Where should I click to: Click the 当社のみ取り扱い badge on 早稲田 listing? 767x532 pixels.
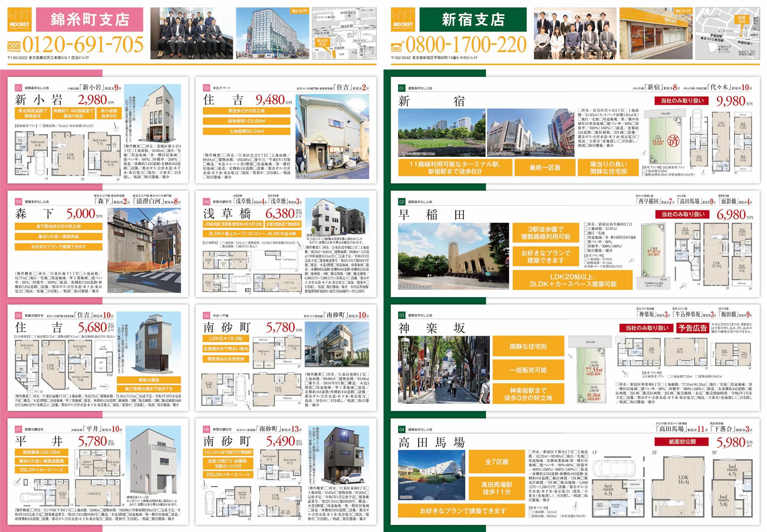682,214
